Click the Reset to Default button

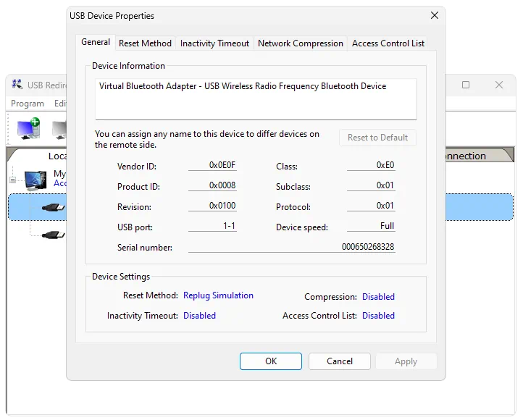pos(377,138)
